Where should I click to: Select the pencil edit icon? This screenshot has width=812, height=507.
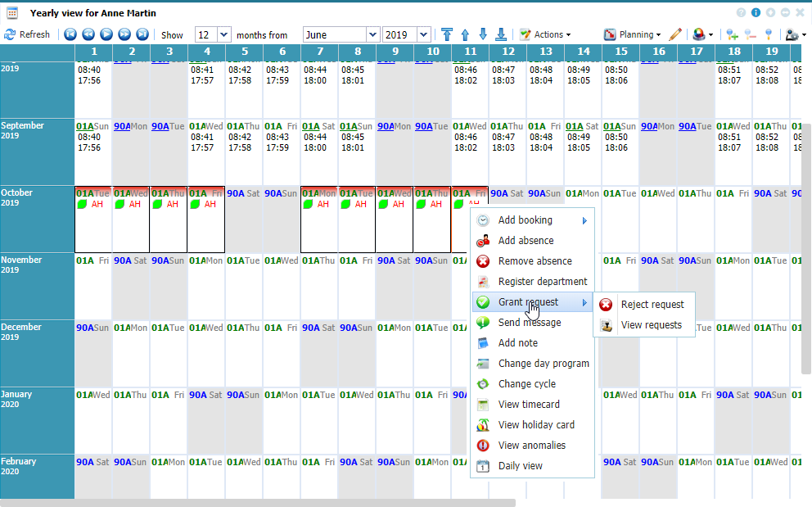[x=674, y=34]
